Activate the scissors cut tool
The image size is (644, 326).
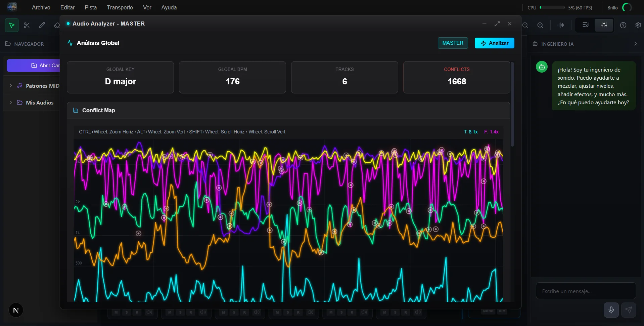click(x=27, y=25)
